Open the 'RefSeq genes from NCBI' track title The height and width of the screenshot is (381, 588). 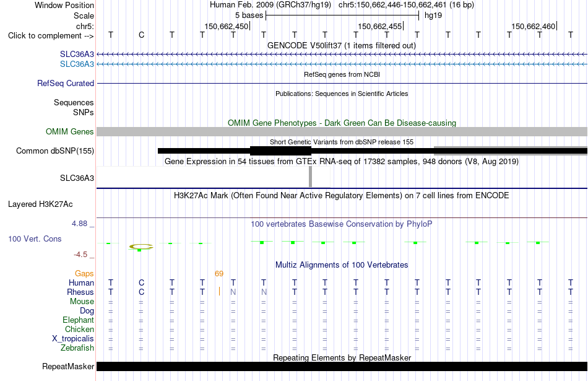tap(342, 74)
